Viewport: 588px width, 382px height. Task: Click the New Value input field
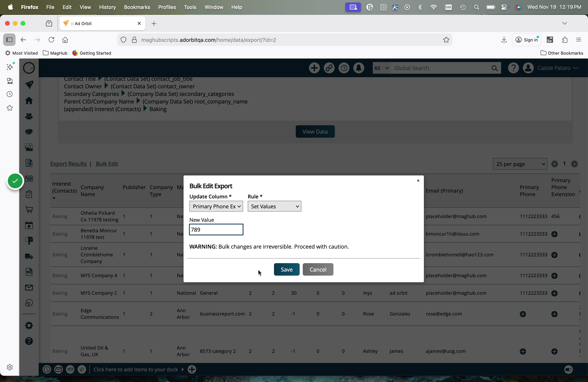[x=216, y=230]
